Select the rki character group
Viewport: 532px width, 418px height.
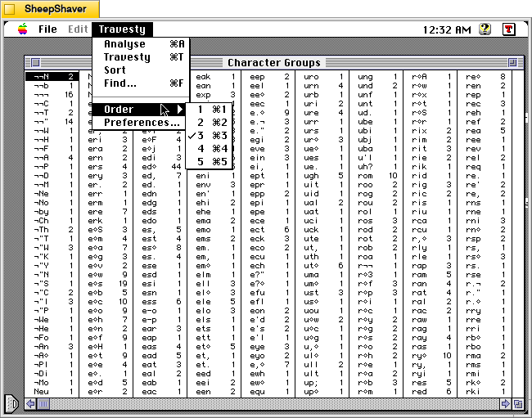(485, 391)
